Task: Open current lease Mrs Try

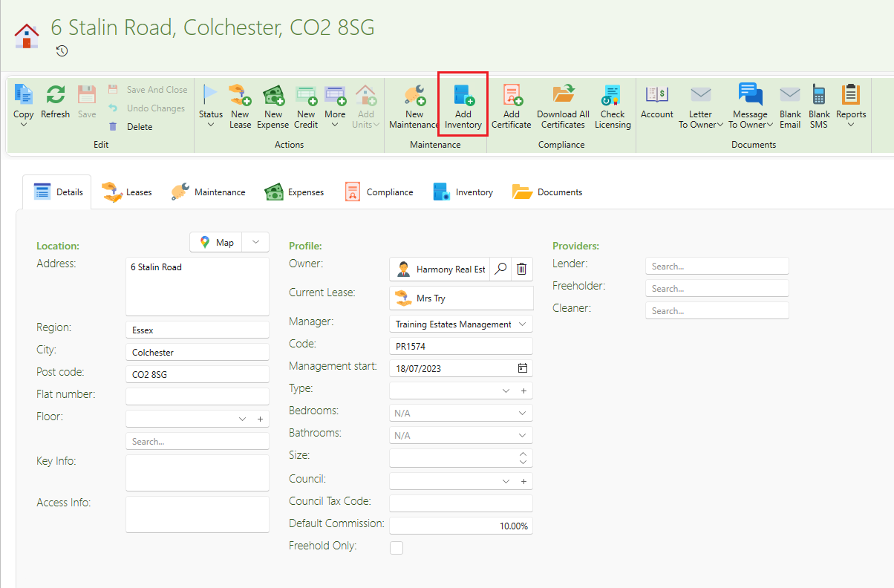Action: pos(461,298)
